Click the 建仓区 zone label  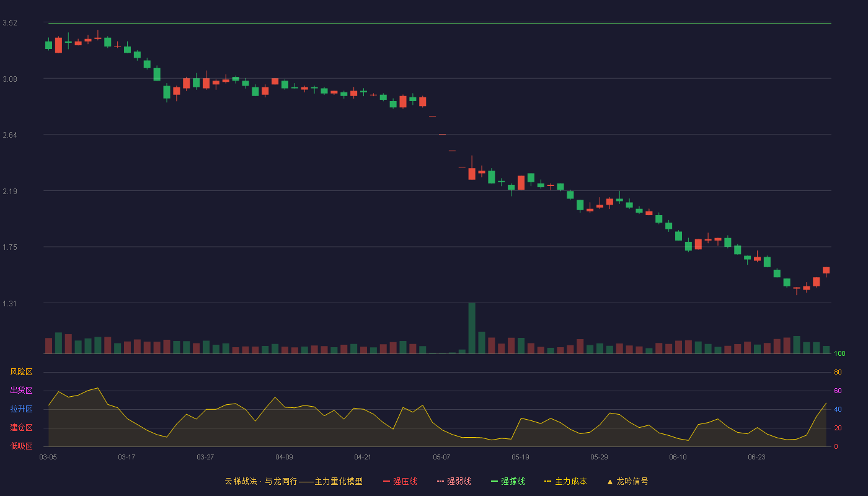click(x=21, y=428)
